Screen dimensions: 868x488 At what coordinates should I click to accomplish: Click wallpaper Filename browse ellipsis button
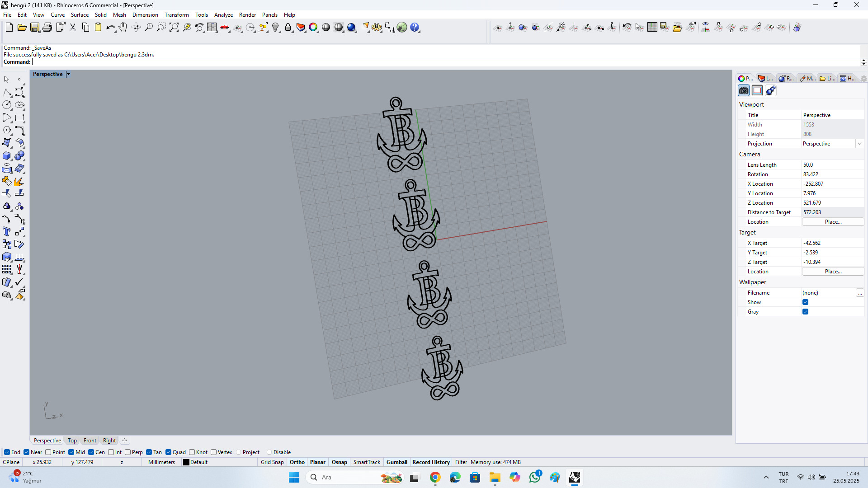tap(860, 293)
